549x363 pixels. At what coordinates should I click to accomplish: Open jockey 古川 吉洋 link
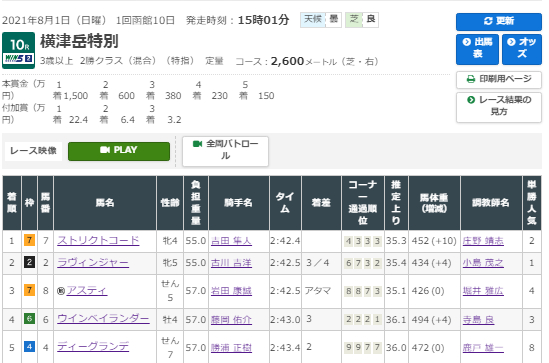coord(231,263)
